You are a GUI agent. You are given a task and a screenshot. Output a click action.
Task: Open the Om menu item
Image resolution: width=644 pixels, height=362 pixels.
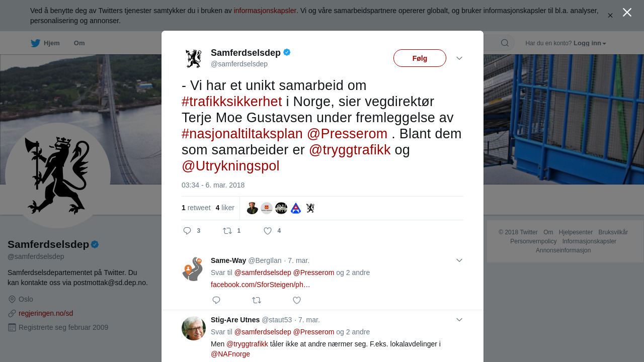coord(79,43)
